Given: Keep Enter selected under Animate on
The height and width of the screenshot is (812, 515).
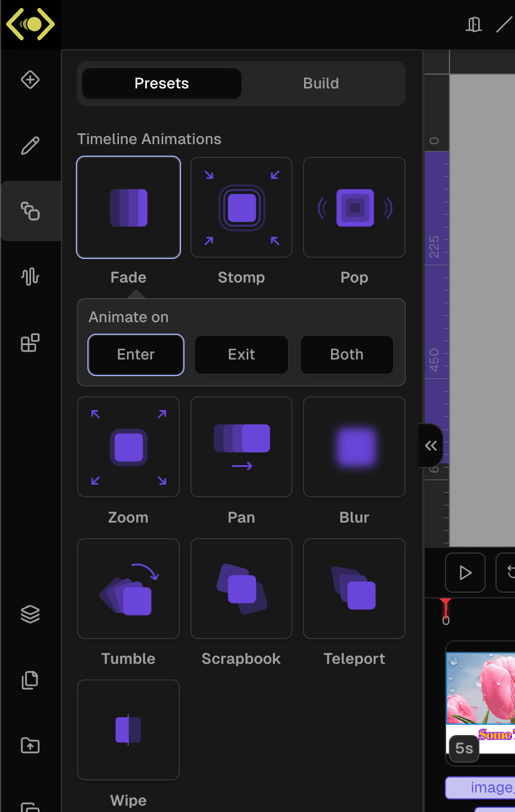Looking at the screenshot, I should click(x=136, y=354).
